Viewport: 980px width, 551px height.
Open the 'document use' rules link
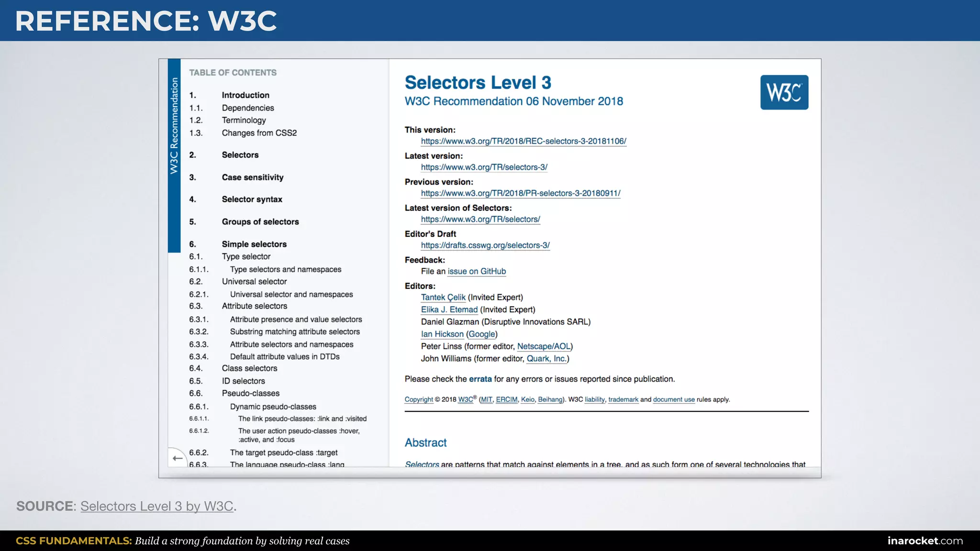click(x=673, y=399)
